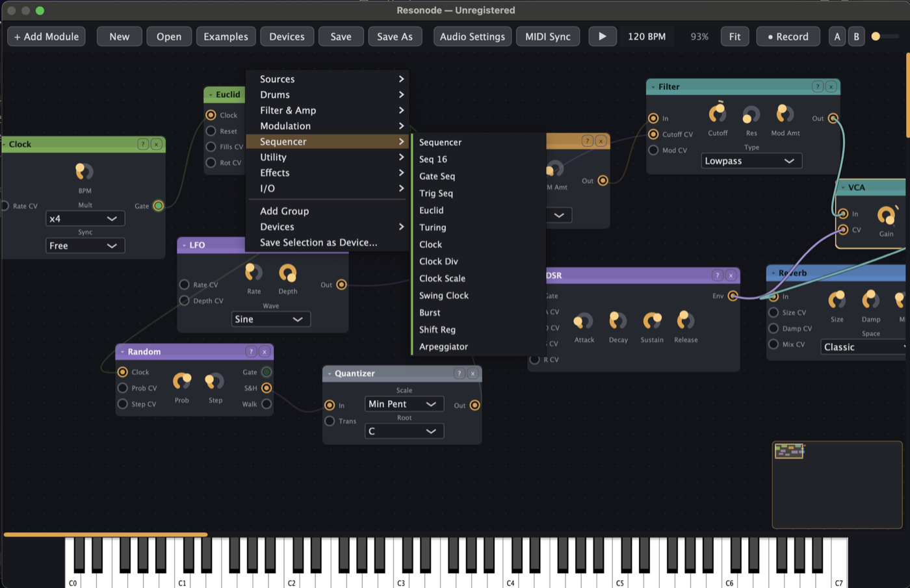Viewport: 910px width, 588px height.
Task: Click the Prob knob on Random
Action: coord(182,381)
